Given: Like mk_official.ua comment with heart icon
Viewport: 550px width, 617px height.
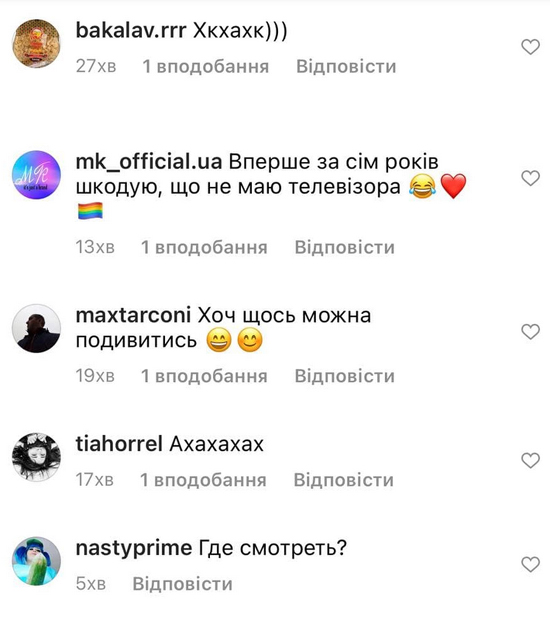Looking at the screenshot, I should (530, 178).
